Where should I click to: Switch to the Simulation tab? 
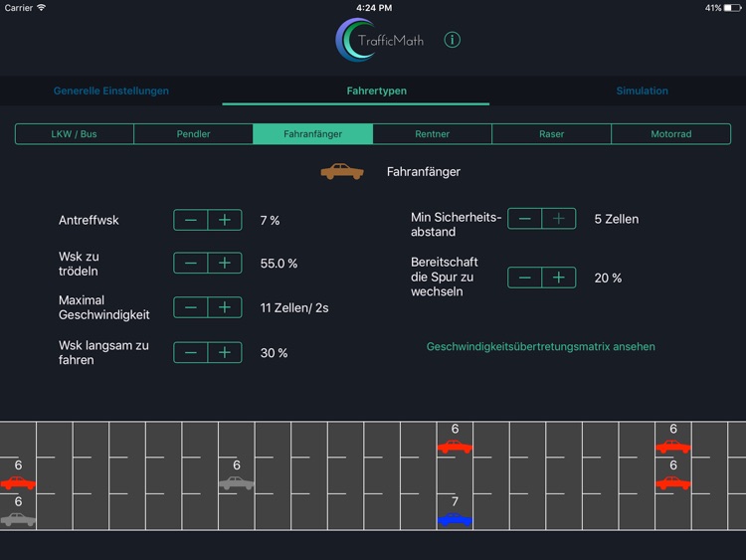[642, 91]
